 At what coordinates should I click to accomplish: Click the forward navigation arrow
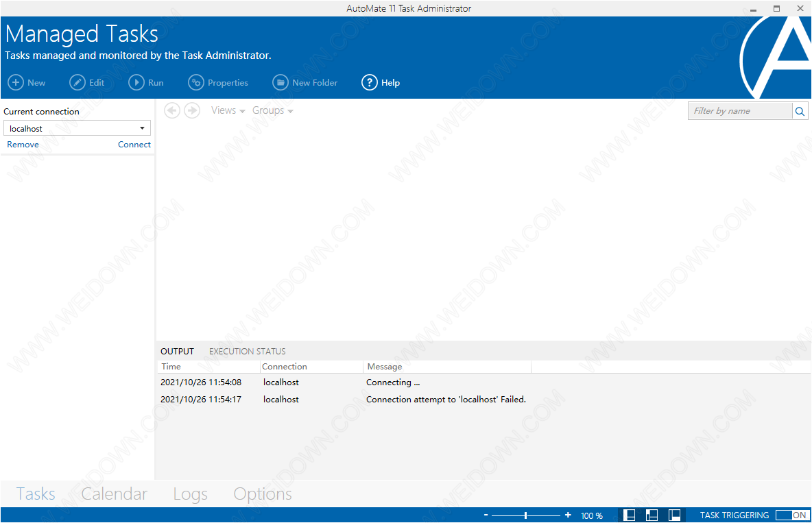click(192, 110)
